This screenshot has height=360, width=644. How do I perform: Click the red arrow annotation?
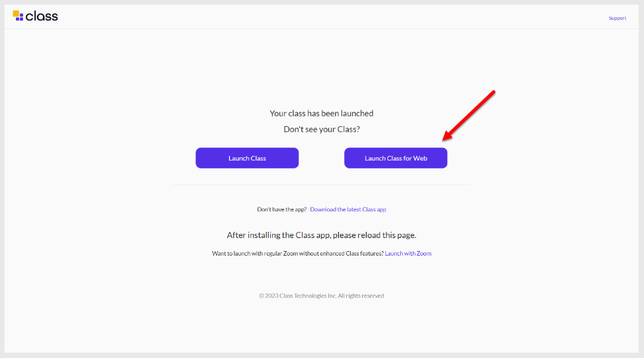pos(470,115)
